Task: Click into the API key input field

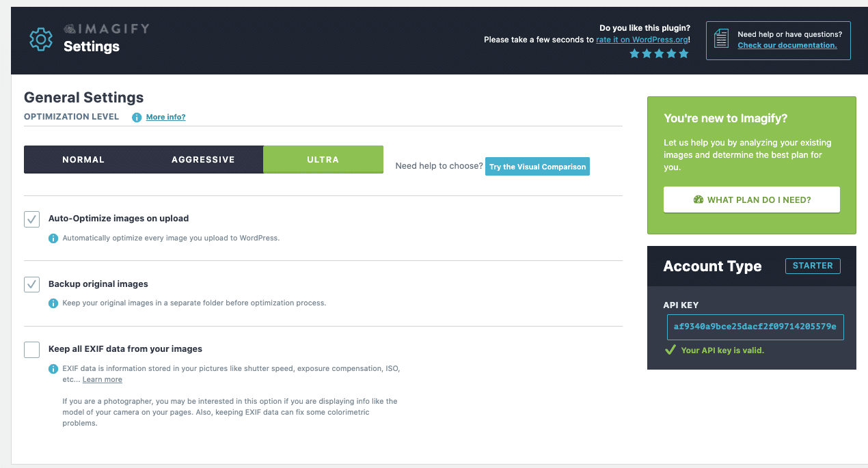Action: tap(755, 327)
